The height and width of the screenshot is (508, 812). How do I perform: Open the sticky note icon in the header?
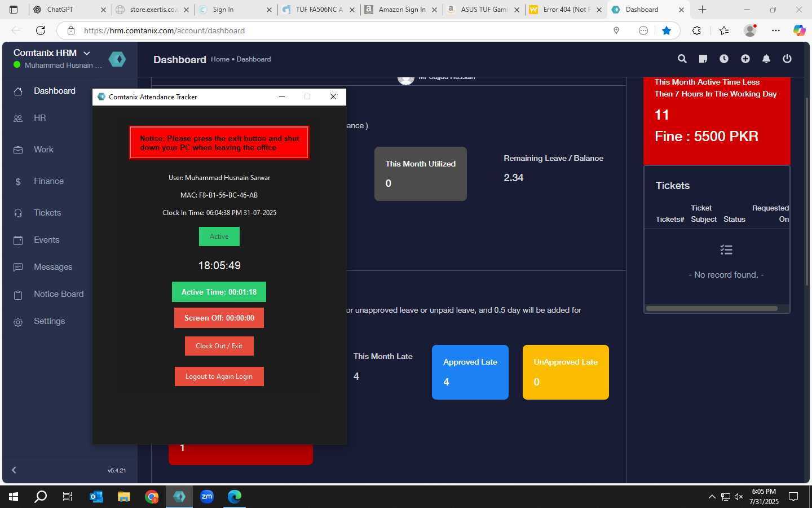click(x=703, y=59)
